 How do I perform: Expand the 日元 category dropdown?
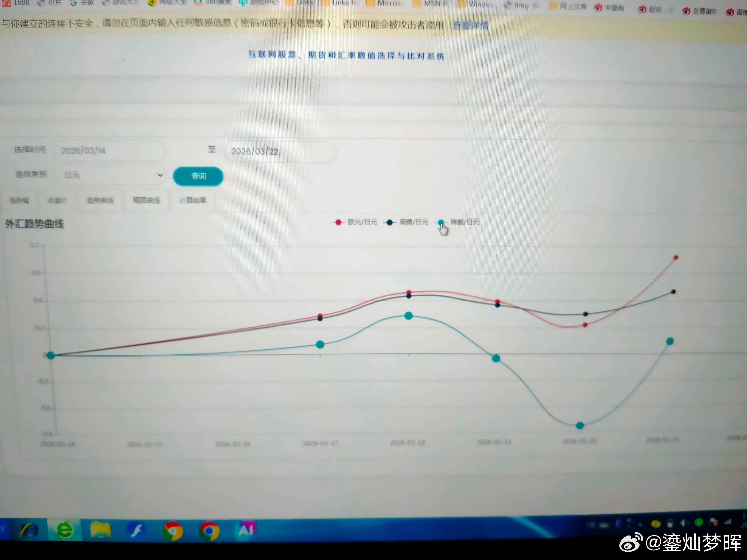(111, 175)
